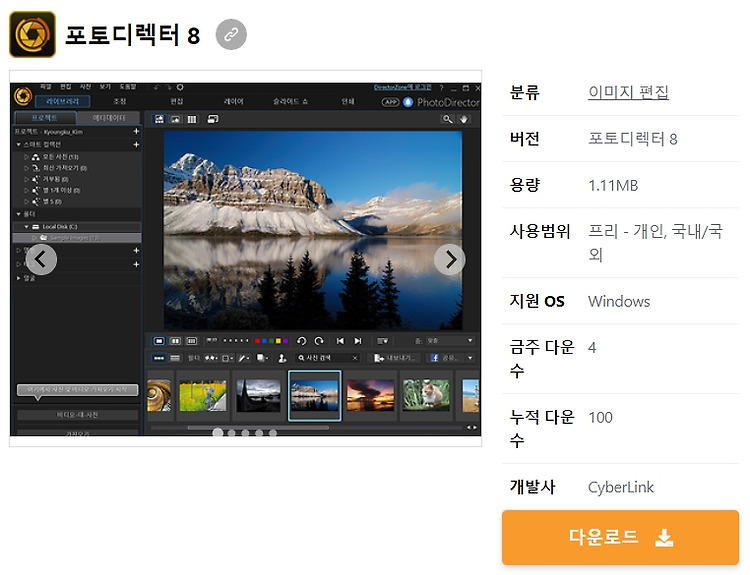Switch to the 인쇄 module tab

pyautogui.click(x=348, y=101)
